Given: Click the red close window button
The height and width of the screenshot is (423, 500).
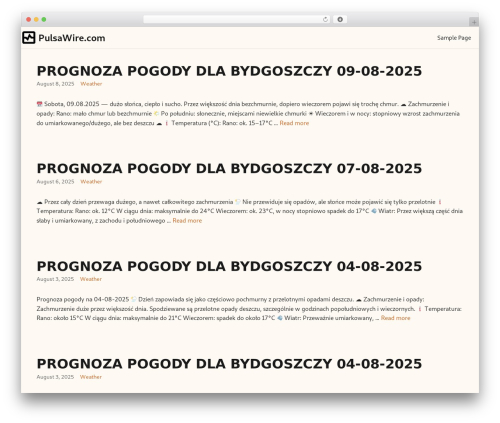Looking at the screenshot, I should tap(29, 20).
